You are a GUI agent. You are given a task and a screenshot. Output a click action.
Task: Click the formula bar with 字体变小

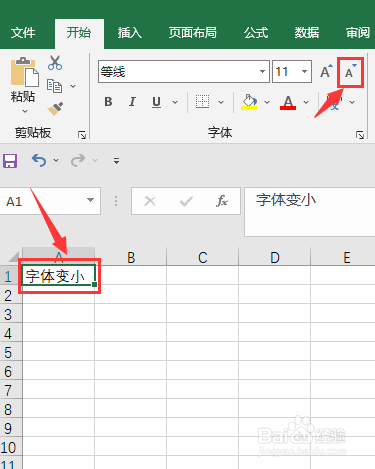[x=310, y=212]
